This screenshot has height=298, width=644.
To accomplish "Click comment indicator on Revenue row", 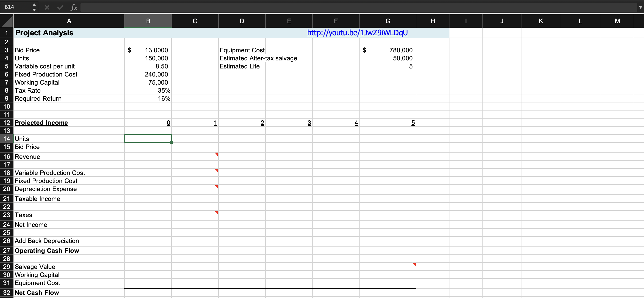I will [x=217, y=154].
